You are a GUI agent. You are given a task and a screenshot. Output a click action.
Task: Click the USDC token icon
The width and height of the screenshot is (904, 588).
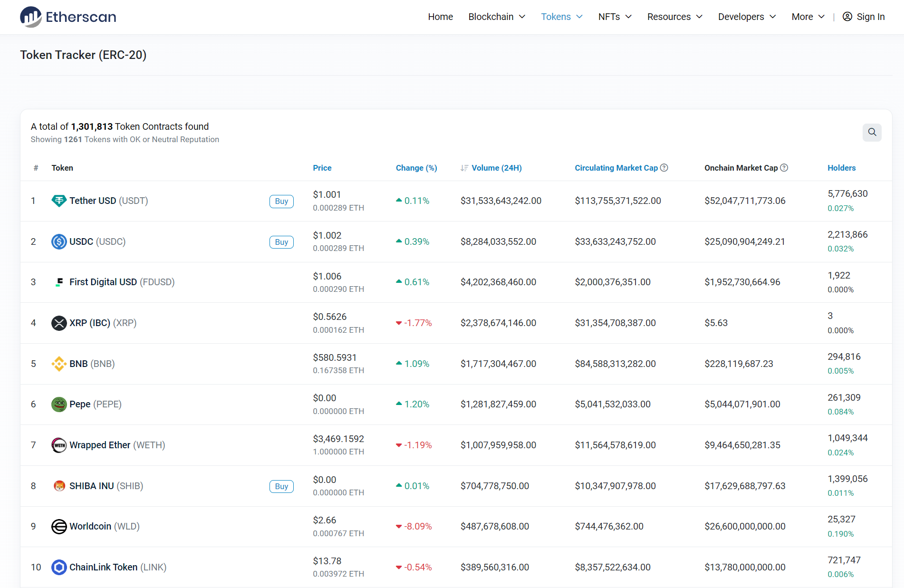tap(59, 241)
